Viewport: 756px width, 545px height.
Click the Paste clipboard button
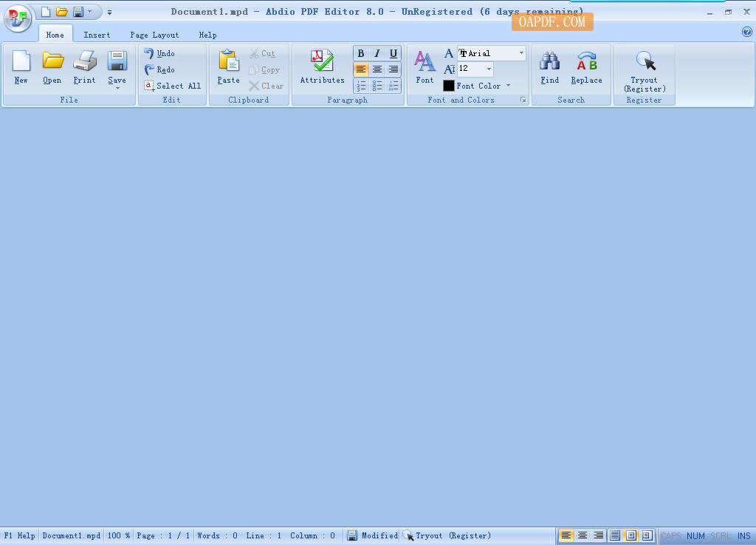tap(229, 67)
